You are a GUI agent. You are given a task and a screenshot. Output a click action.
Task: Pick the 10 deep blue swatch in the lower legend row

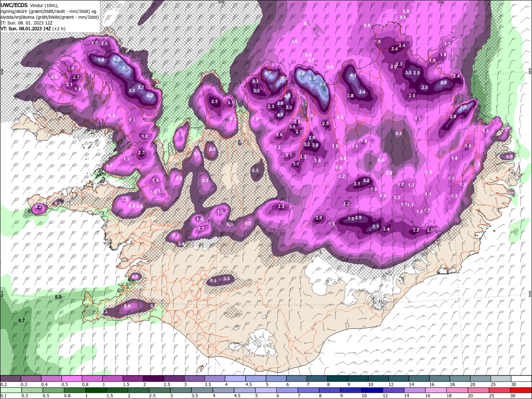(x=372, y=390)
